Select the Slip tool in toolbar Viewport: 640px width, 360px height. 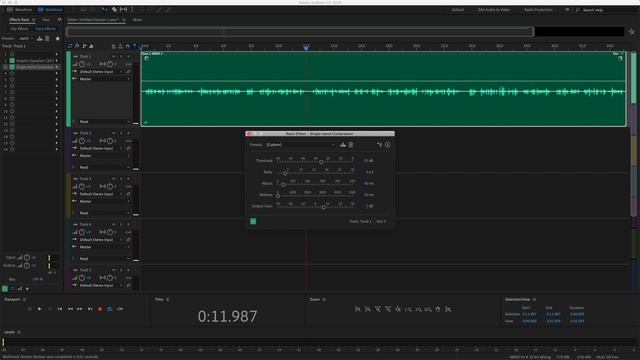coord(123,9)
